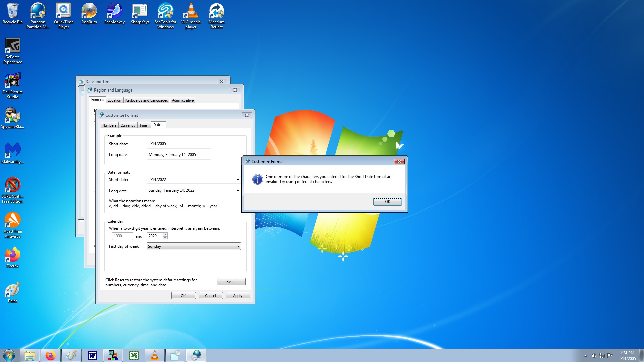
Task: Open Excel from the taskbar
Action: pos(134,355)
